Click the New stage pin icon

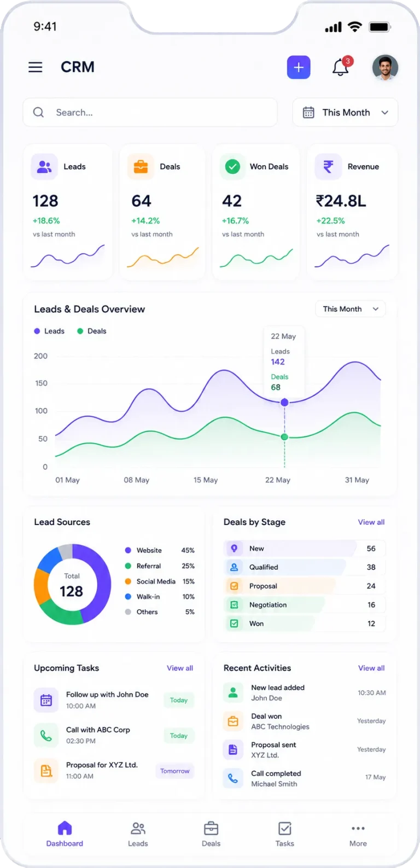(234, 549)
